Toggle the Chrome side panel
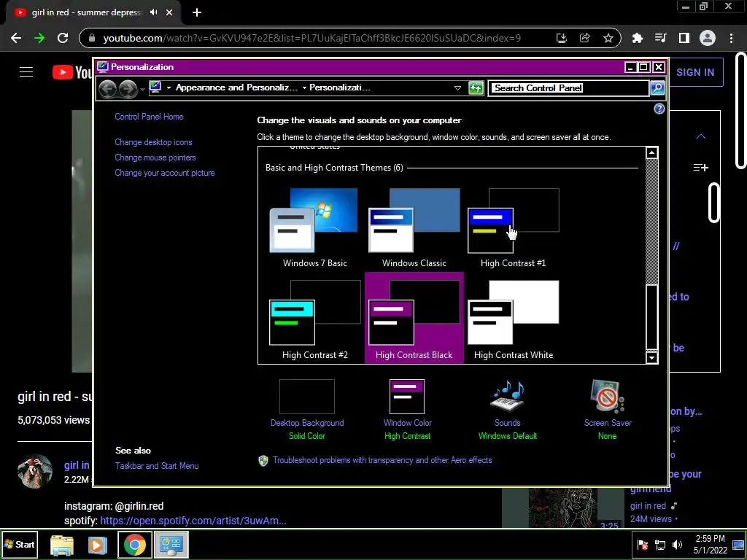The image size is (747, 560). [x=684, y=38]
